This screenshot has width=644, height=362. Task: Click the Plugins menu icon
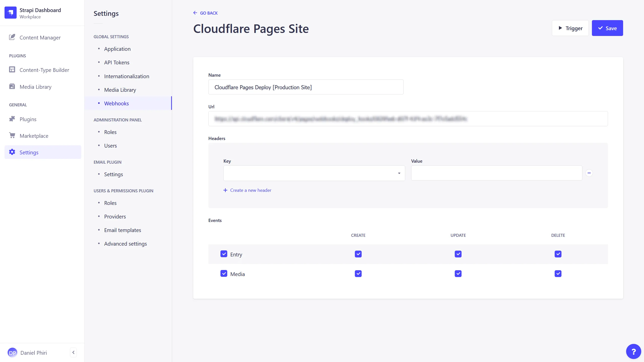click(x=12, y=118)
